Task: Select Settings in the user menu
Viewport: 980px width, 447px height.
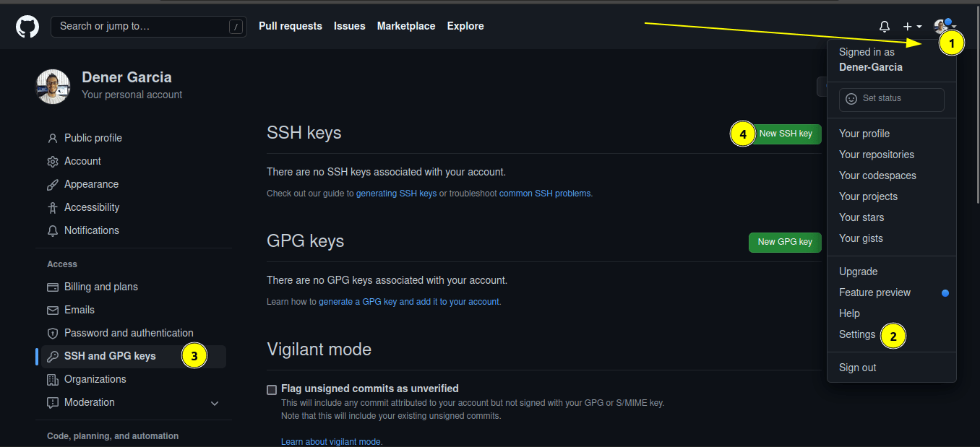Action: 856,334
